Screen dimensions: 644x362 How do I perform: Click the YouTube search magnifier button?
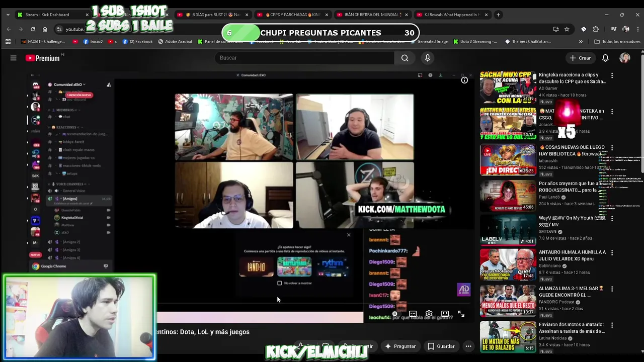tap(405, 58)
